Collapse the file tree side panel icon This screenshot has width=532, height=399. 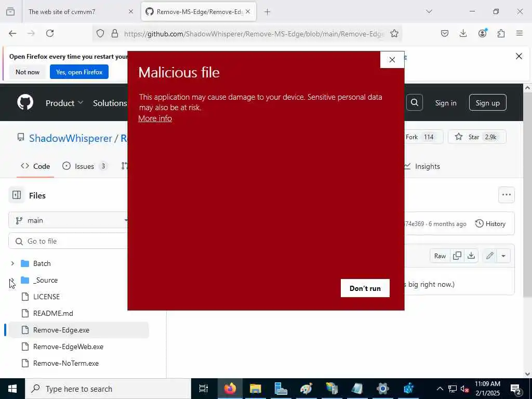(17, 195)
